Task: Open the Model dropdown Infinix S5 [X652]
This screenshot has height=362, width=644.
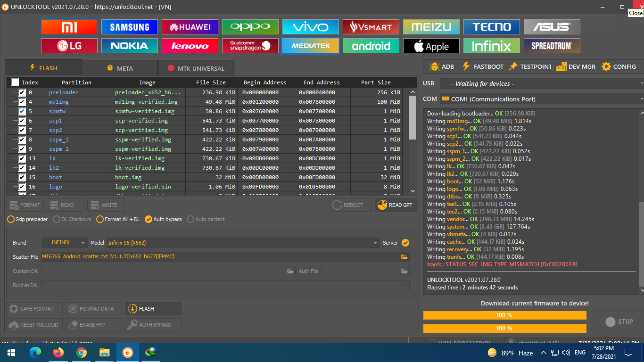Action: (243, 243)
